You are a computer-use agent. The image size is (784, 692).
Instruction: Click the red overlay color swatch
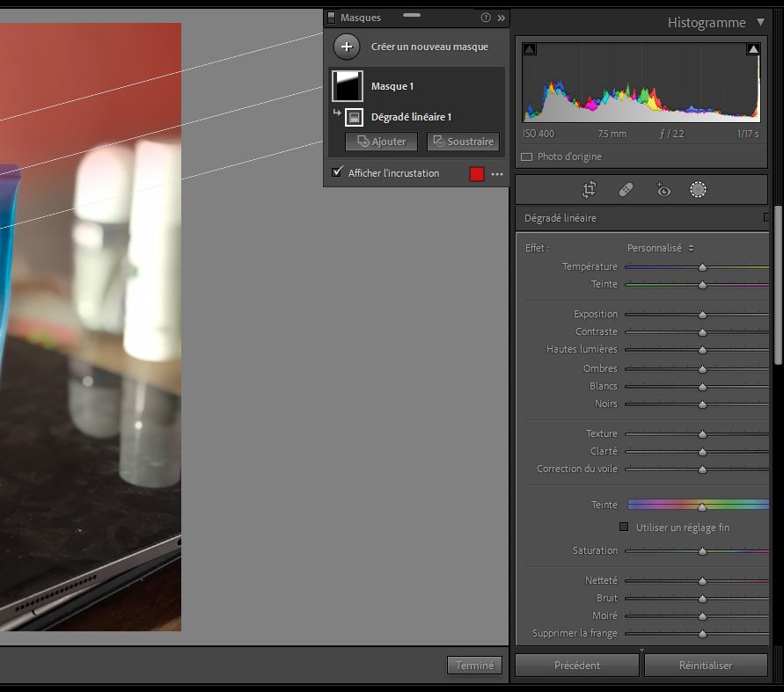pos(477,174)
